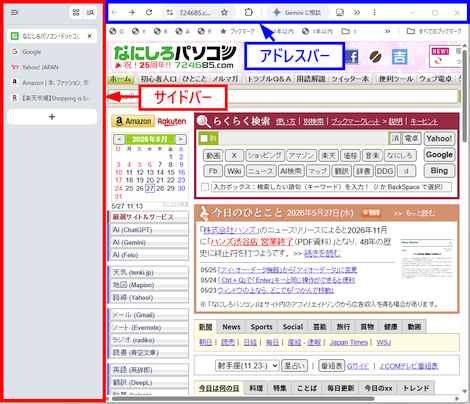This screenshot has height=404, width=470.
Task: Reload the current page
Action: [149, 13]
